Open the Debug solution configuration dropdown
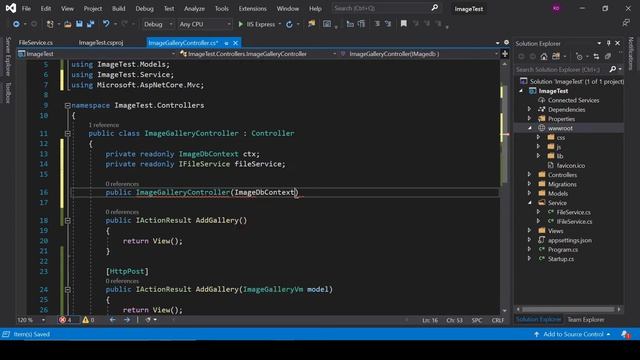Screen dimensions: 640x360 158,24
